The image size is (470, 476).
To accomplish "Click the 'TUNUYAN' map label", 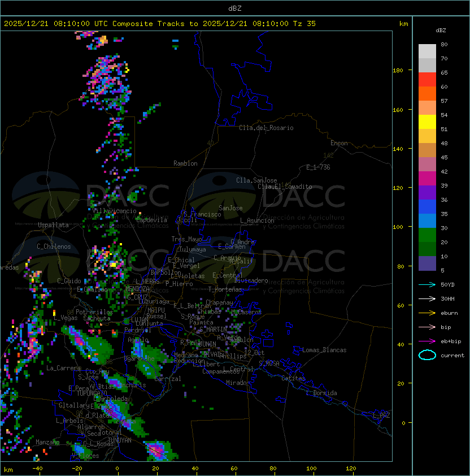I will (120, 440).
